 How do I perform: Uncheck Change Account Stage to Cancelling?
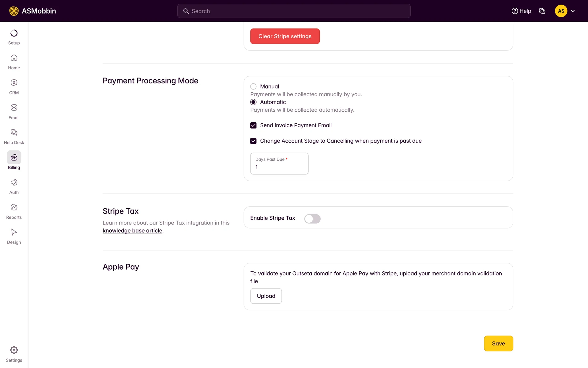(x=253, y=141)
